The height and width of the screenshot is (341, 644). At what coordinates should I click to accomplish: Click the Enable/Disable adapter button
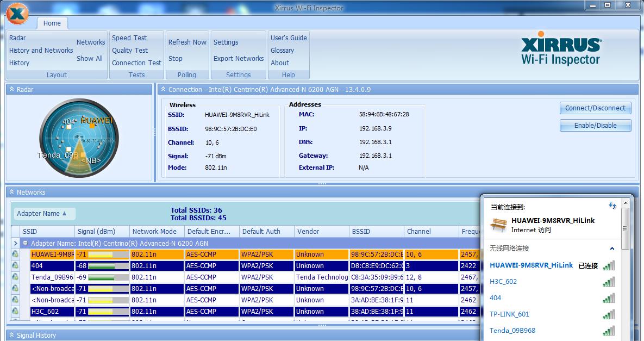pyautogui.click(x=595, y=125)
